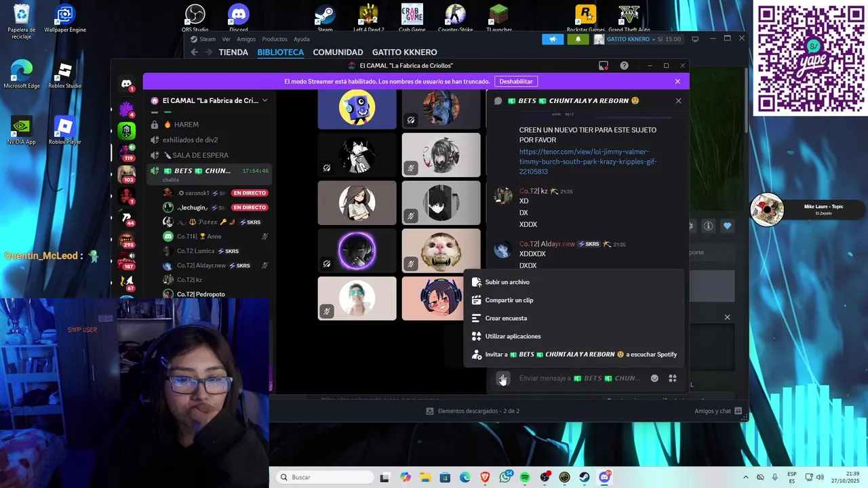Image resolution: width=868 pixels, height=488 pixels.
Task: Click Deshabilitar to turn off Streamer mode
Action: (516, 81)
